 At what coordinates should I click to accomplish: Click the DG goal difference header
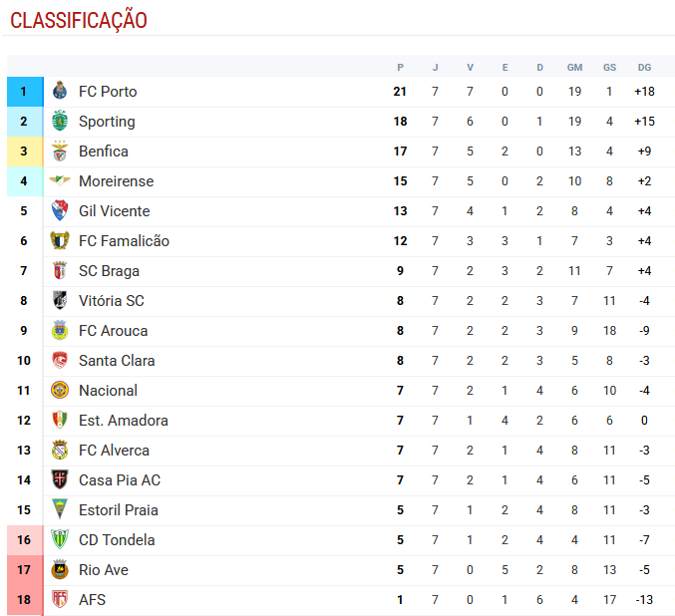tap(644, 68)
